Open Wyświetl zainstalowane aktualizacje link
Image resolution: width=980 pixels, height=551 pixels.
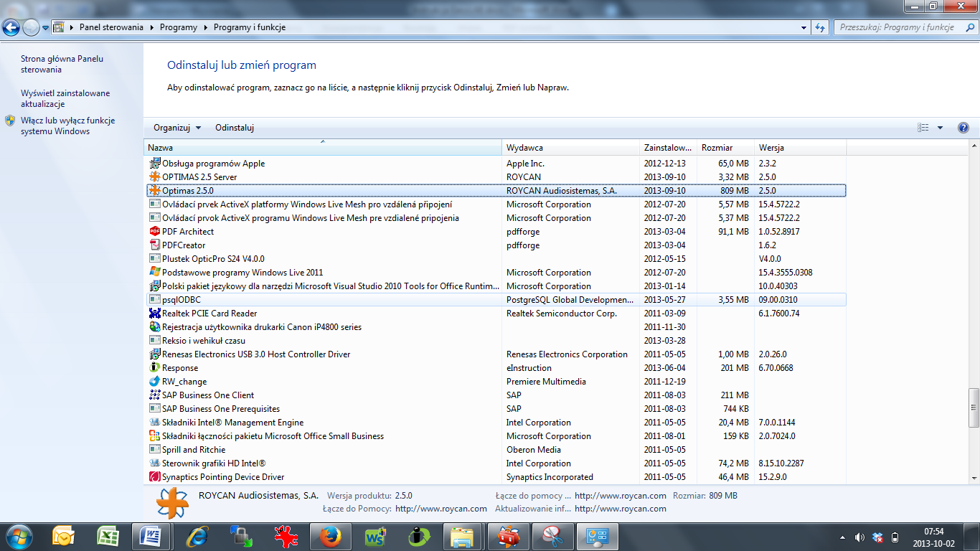(x=65, y=98)
